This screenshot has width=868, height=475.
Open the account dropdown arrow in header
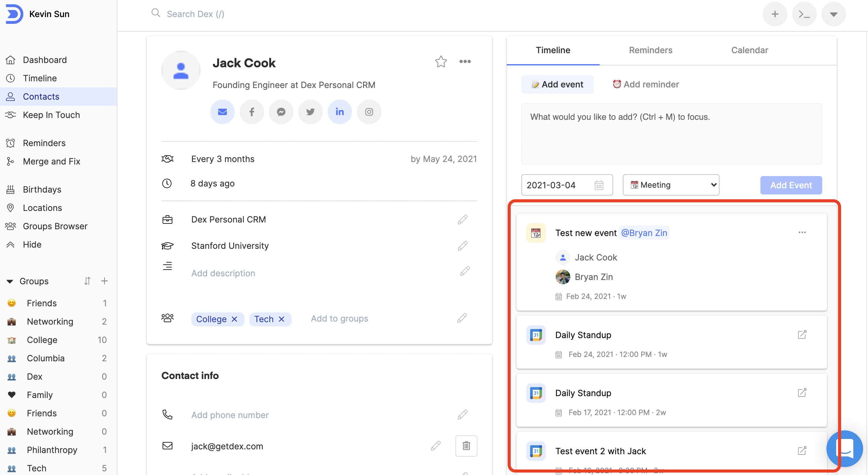833,14
